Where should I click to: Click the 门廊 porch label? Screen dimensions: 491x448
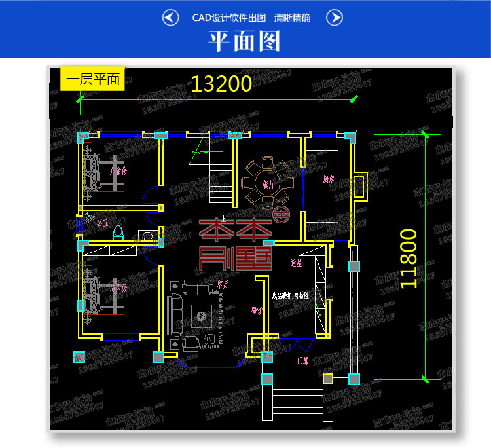[x=304, y=360]
